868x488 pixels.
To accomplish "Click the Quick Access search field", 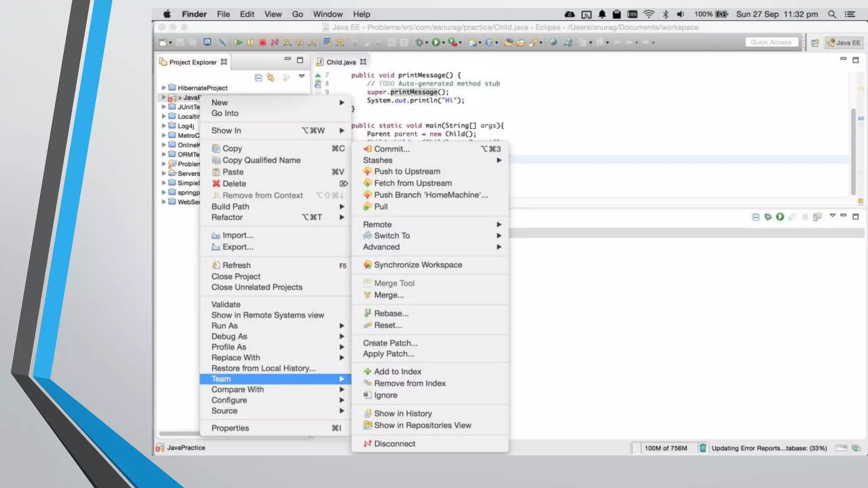I will 771,42.
